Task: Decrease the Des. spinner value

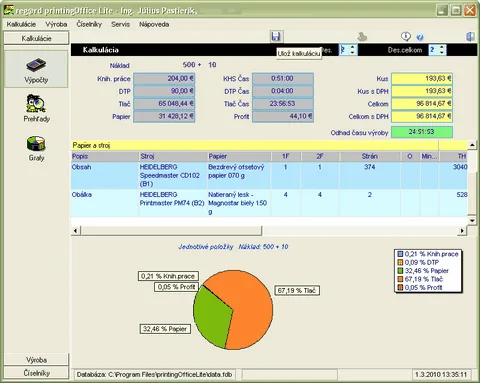Action: pos(353,53)
